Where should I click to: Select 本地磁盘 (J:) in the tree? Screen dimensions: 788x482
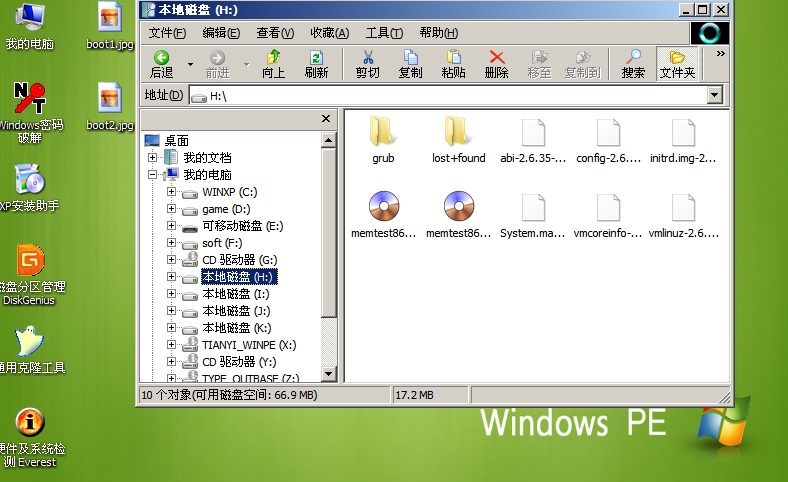point(236,311)
